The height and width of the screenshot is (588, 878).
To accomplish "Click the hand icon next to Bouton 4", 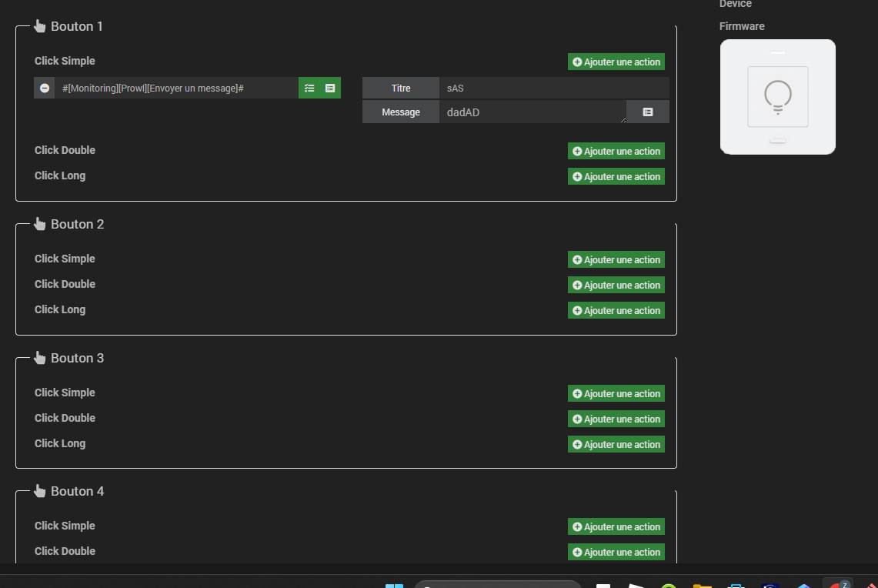I will point(39,490).
